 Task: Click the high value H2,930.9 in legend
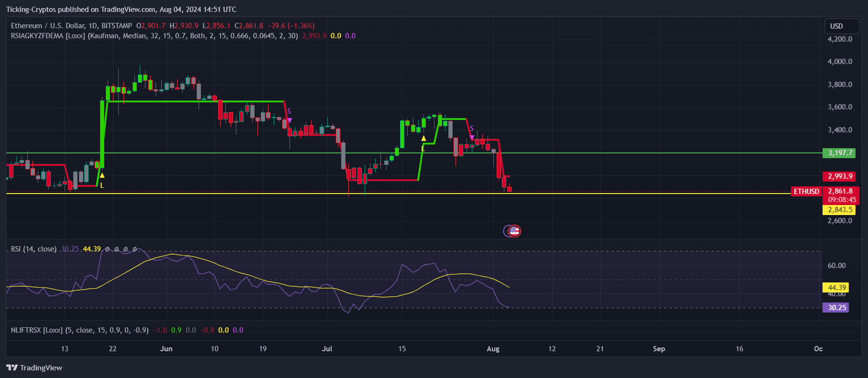click(184, 26)
